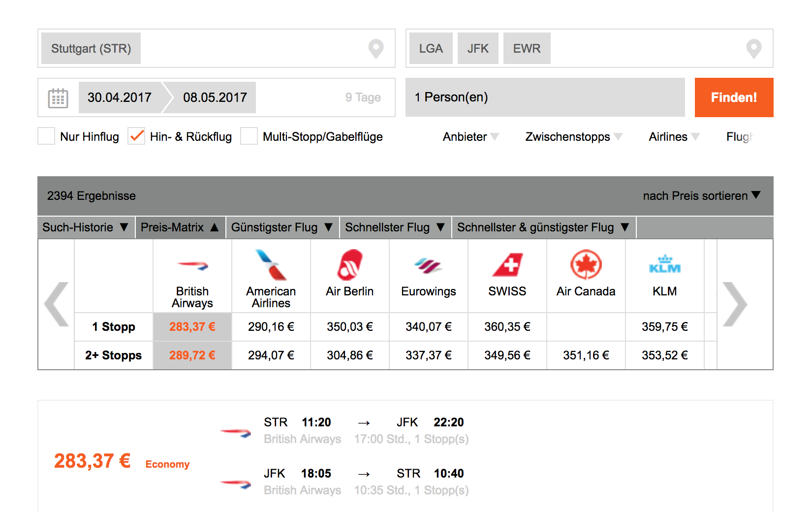Screen dimensions: 812x512
Task: Select American Airlines price 294,07 €
Action: [271, 355]
